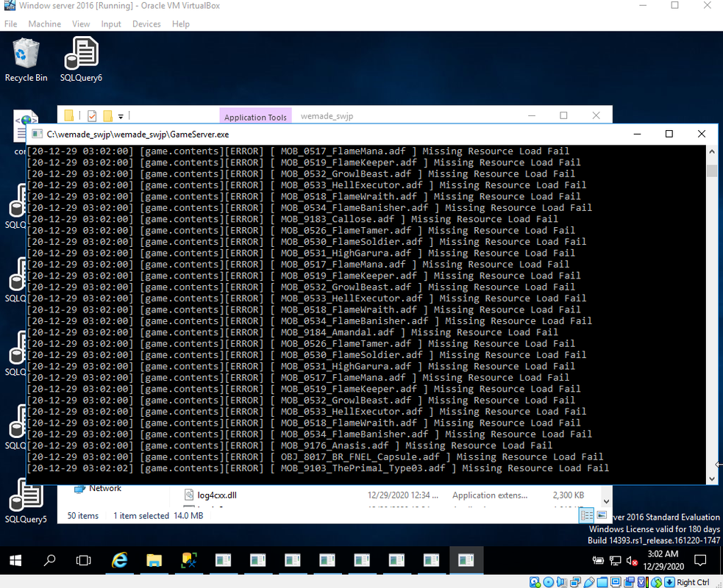Open File Explorer from the taskbar
Screen dimensions: 723x588
pos(154,560)
